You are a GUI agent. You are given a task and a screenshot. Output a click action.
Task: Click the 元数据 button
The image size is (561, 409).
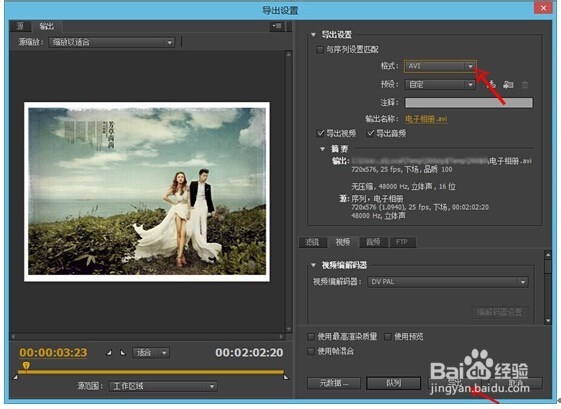(x=333, y=383)
